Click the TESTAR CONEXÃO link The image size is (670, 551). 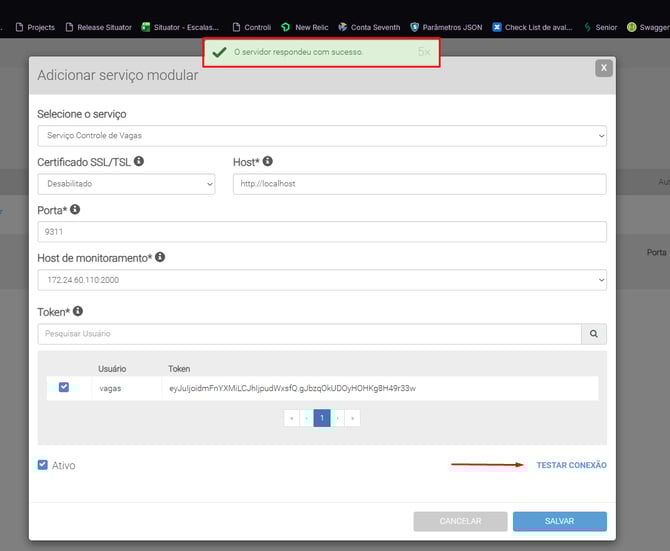coord(571,465)
